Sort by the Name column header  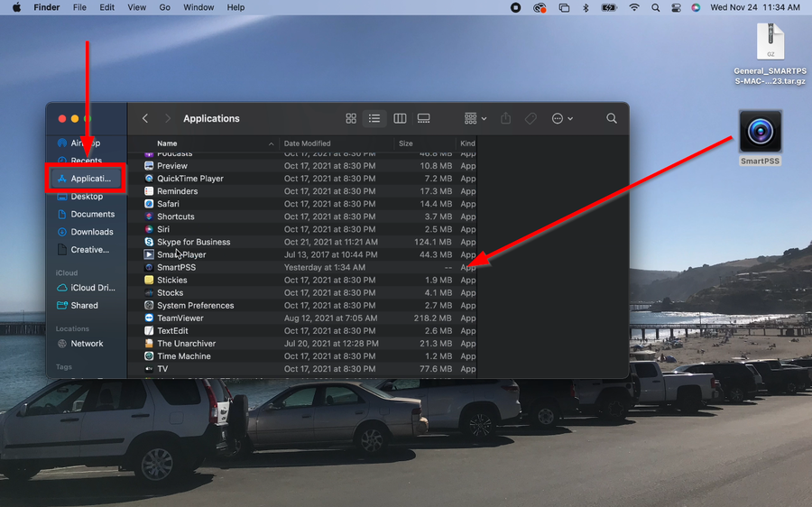point(167,143)
